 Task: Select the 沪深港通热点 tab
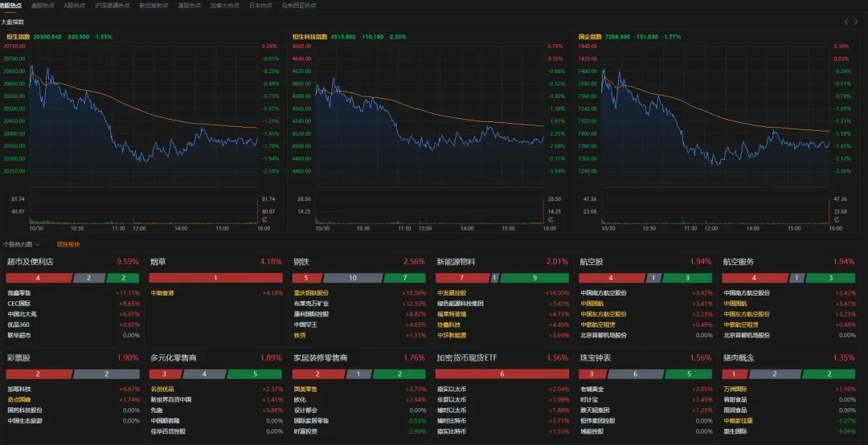113,5
